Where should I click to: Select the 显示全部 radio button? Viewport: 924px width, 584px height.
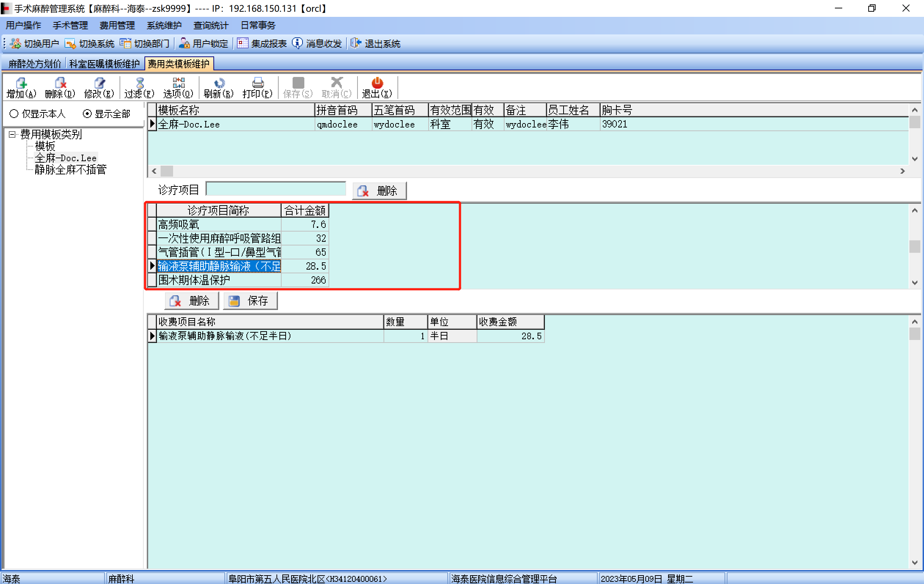click(x=87, y=114)
